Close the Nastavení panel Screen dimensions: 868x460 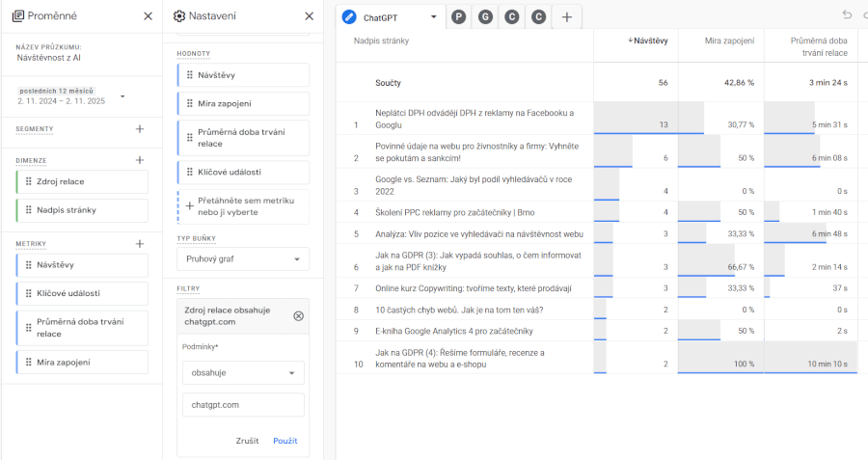309,16
